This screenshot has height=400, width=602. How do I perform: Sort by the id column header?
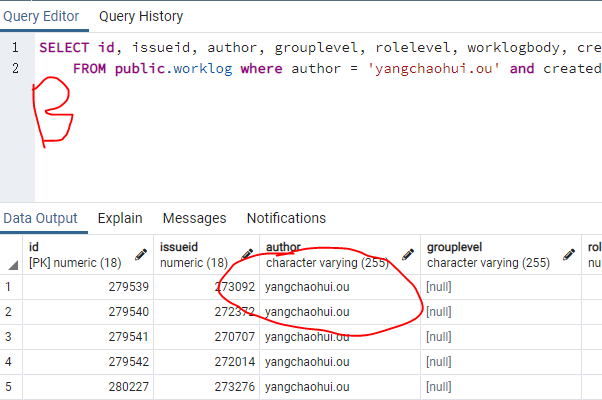point(88,255)
